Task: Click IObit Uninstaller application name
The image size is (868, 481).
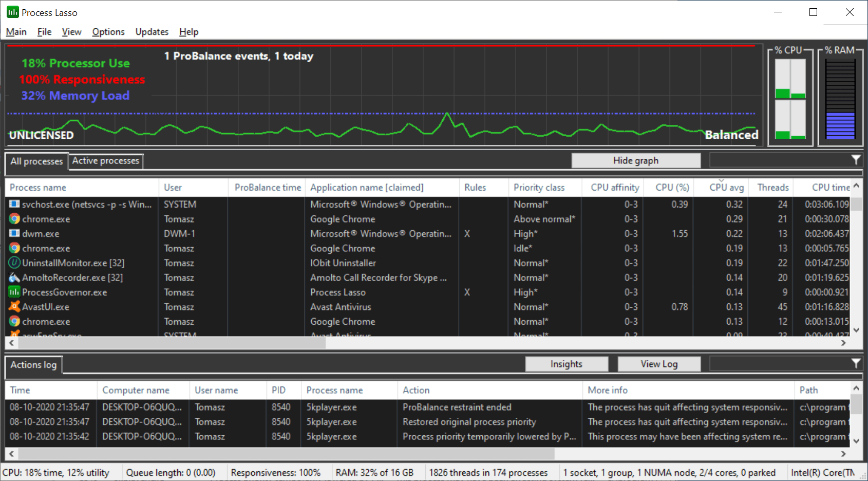Action: 343,263
